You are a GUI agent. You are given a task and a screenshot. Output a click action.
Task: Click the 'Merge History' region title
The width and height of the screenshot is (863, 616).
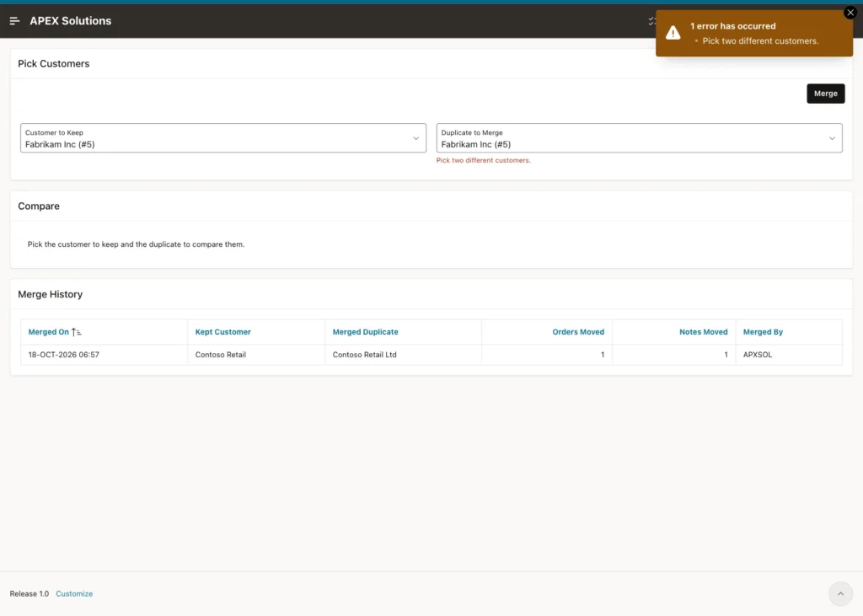pyautogui.click(x=50, y=294)
